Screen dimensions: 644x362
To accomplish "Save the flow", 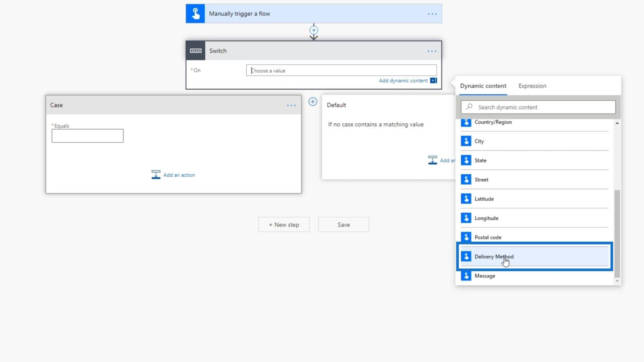I will pyautogui.click(x=343, y=224).
